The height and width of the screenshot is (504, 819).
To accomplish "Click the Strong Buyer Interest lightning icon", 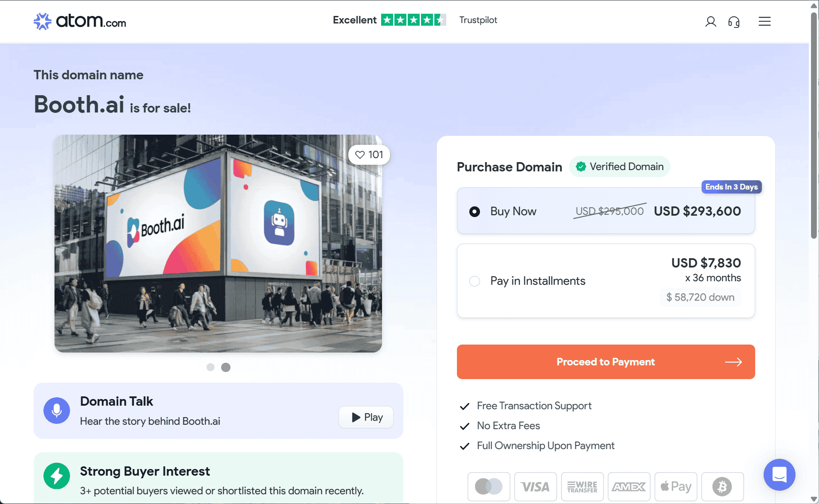I will coord(57,476).
